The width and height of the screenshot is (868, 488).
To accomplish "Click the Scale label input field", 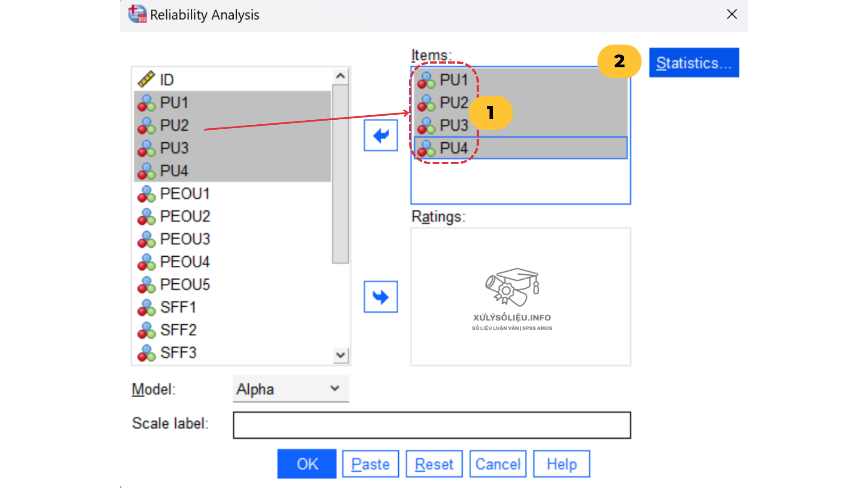I will pyautogui.click(x=432, y=425).
